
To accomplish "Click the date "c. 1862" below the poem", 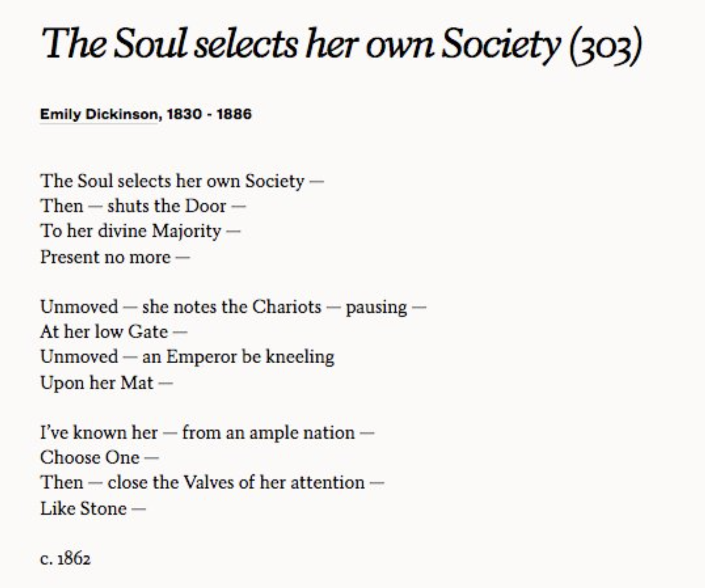I will coord(65,558).
